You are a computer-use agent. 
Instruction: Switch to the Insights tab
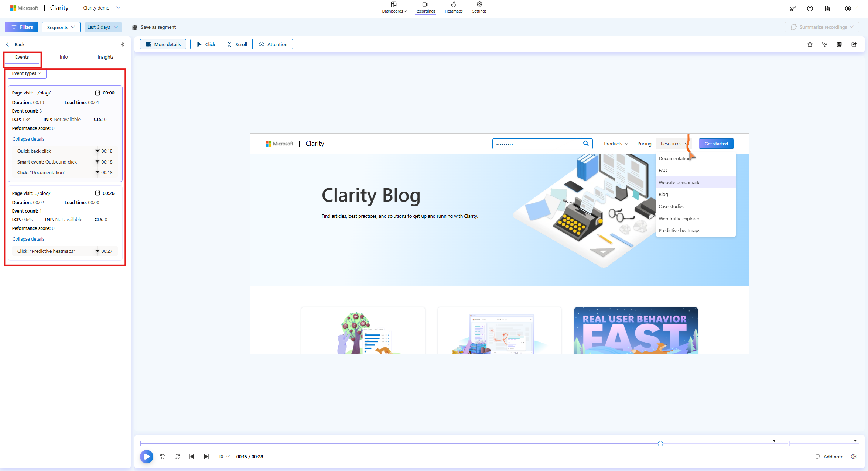click(106, 57)
